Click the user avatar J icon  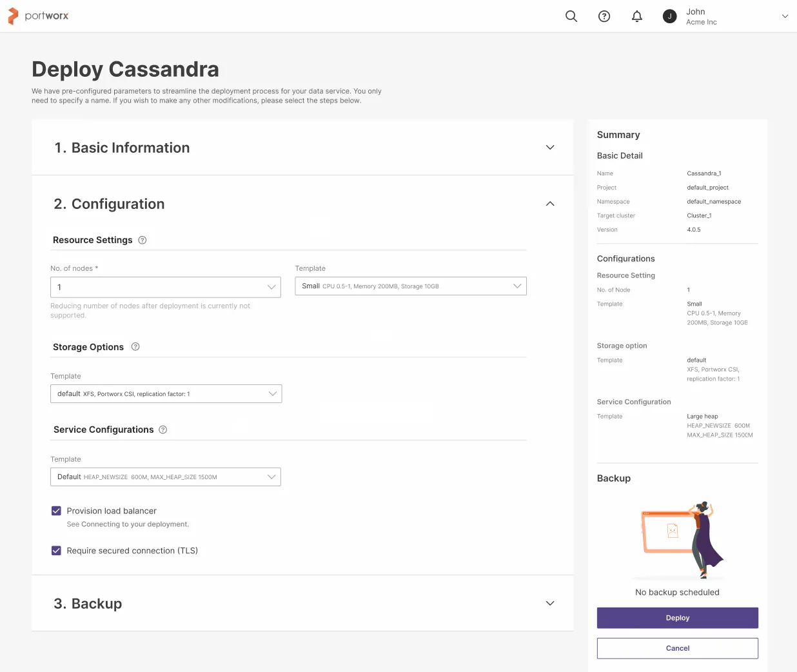pos(670,16)
